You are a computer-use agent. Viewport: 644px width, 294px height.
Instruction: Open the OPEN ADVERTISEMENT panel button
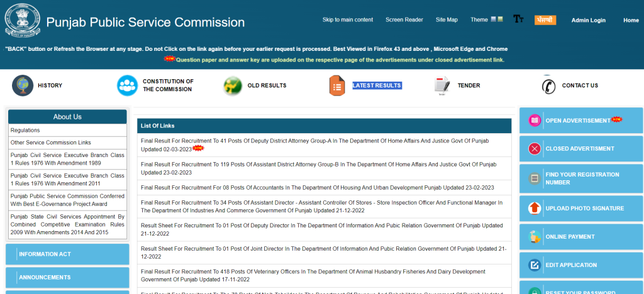pyautogui.click(x=580, y=121)
